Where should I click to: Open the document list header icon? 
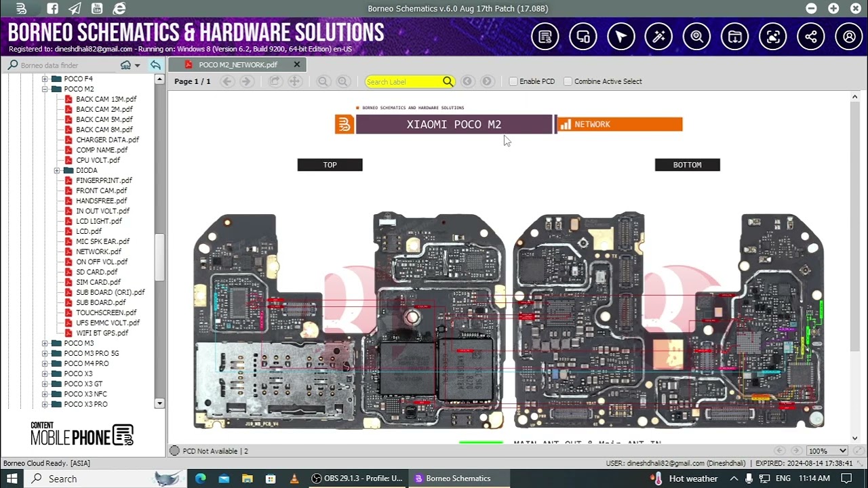pos(545,37)
